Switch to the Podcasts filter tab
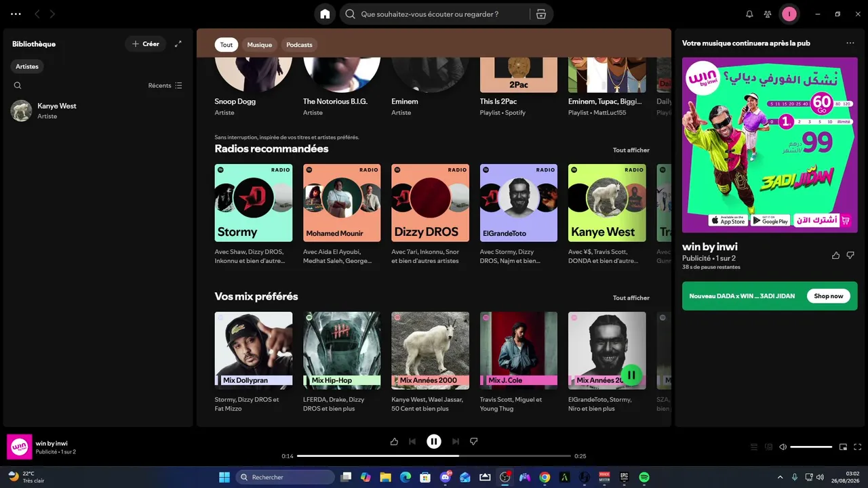 click(x=299, y=45)
